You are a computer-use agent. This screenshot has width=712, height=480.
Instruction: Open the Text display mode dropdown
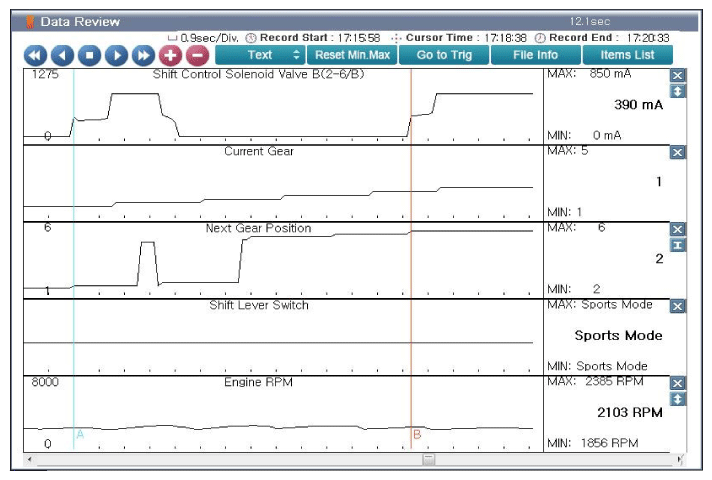[260, 55]
